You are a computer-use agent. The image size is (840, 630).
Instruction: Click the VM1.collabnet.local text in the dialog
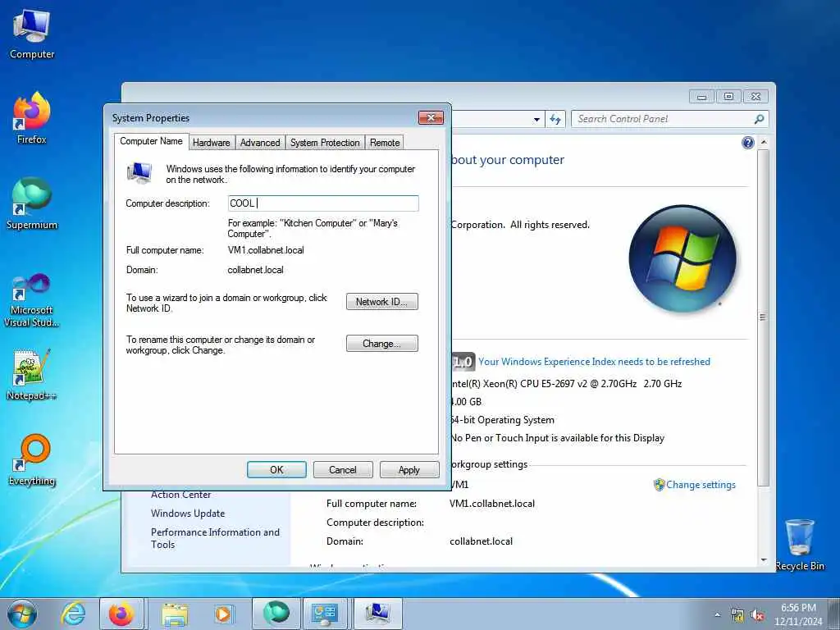point(266,250)
